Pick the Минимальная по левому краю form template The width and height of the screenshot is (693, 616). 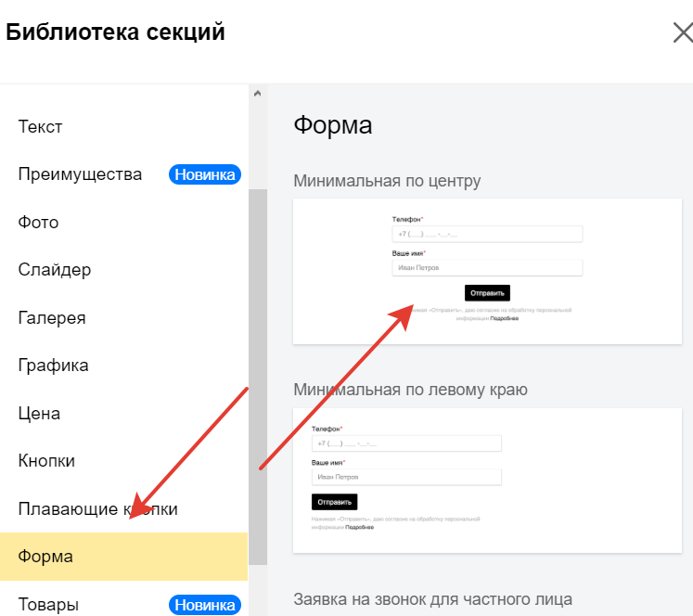[x=487, y=481]
